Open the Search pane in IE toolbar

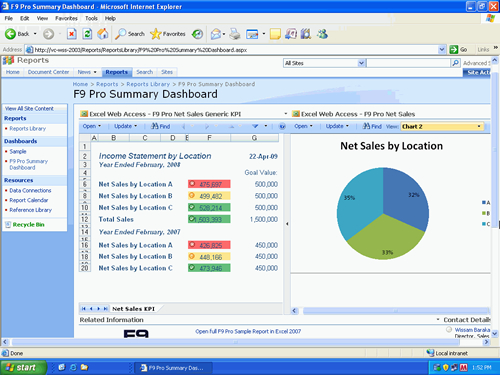[130, 34]
